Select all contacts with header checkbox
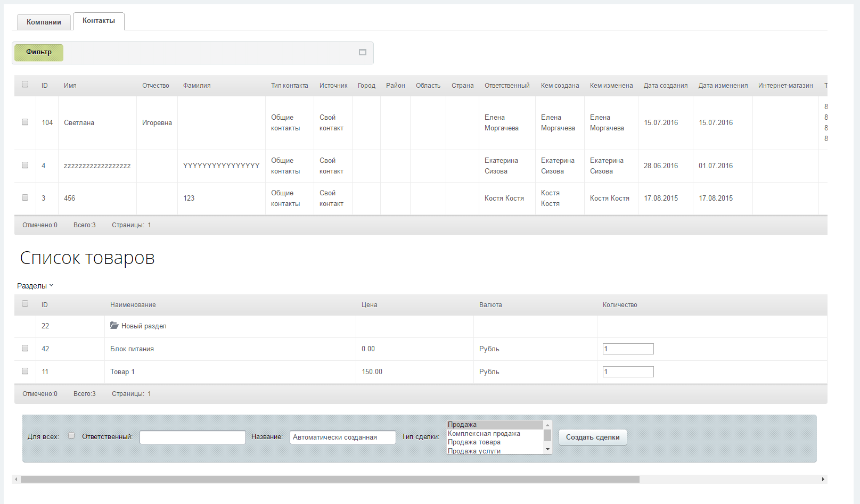 25,85
